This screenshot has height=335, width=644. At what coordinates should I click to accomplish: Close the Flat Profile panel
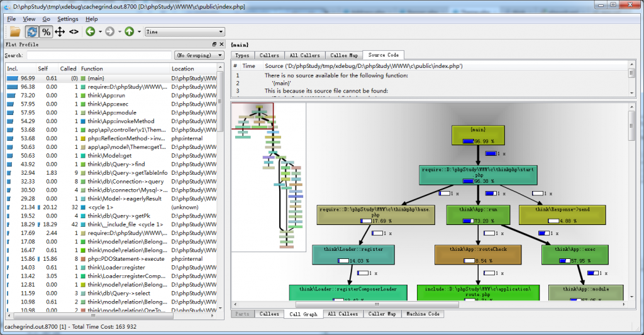coord(221,45)
